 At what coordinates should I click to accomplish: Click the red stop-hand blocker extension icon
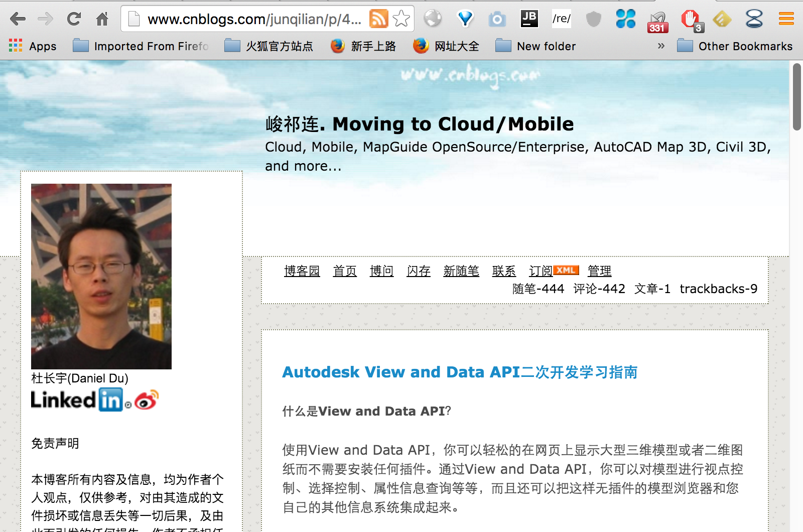point(692,21)
